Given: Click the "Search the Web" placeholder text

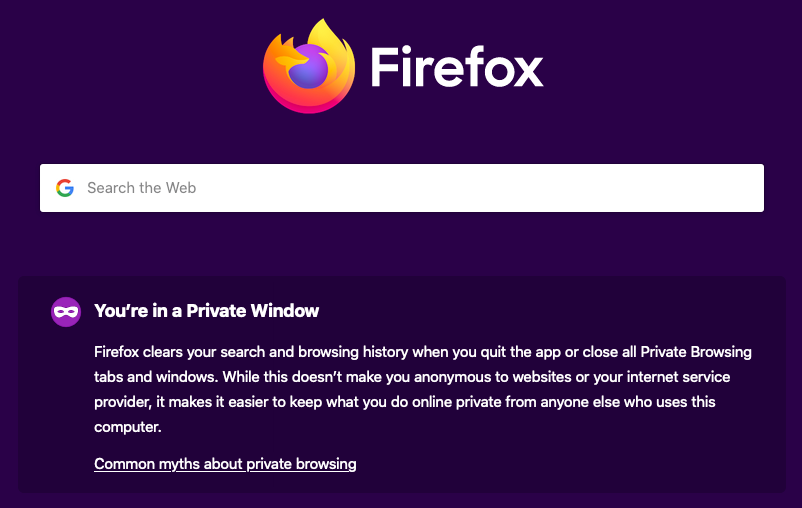Looking at the screenshot, I should coord(142,188).
